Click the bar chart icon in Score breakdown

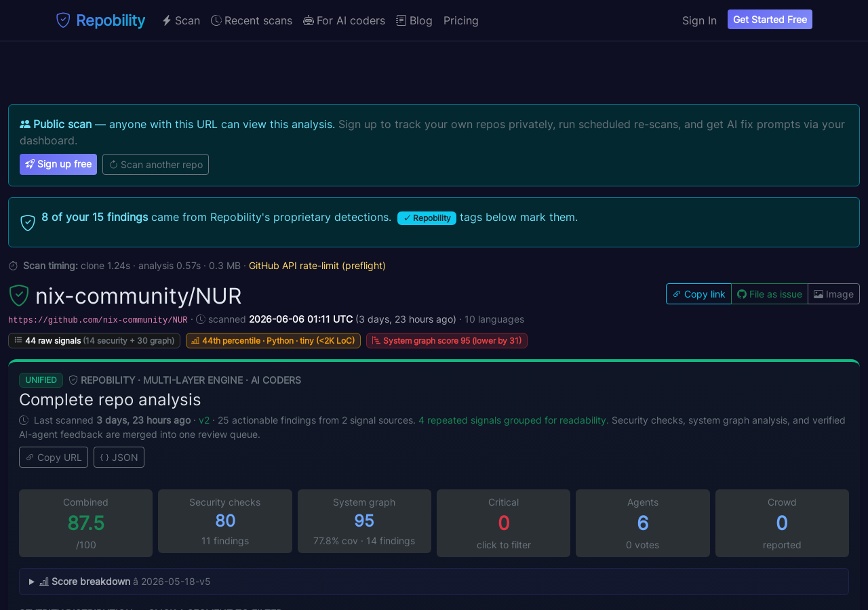[x=44, y=582]
